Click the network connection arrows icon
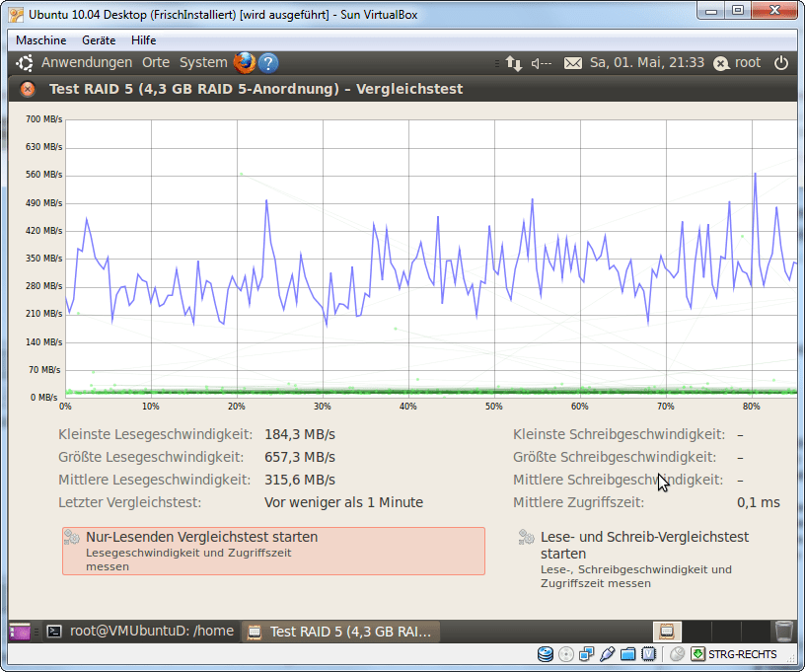The height and width of the screenshot is (672, 805). coord(513,63)
